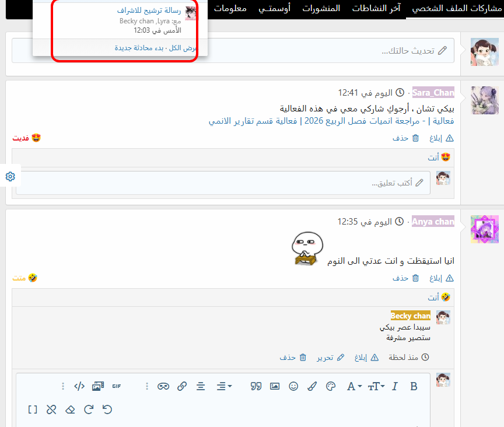
Task: Click the insert link chain icon
Action: coord(182,386)
